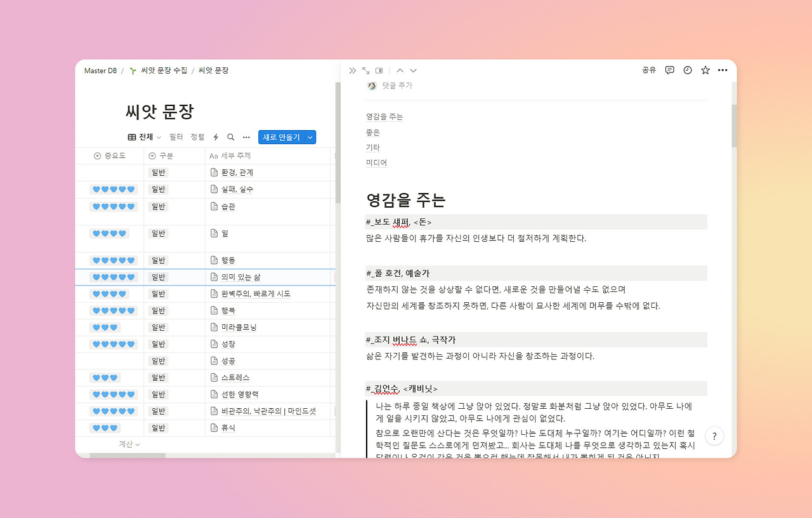The image size is (812, 518).
Task: Jump to 좋은 in table of contents
Action: click(x=373, y=133)
